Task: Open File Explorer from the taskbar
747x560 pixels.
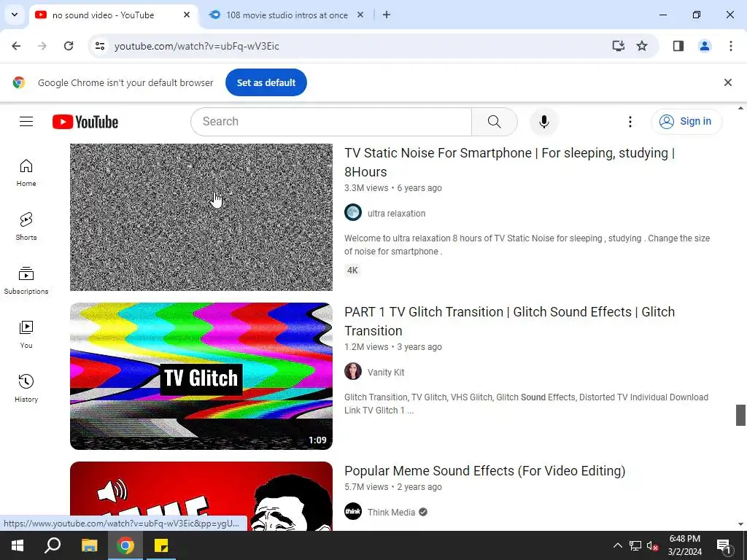Action: pos(89,545)
